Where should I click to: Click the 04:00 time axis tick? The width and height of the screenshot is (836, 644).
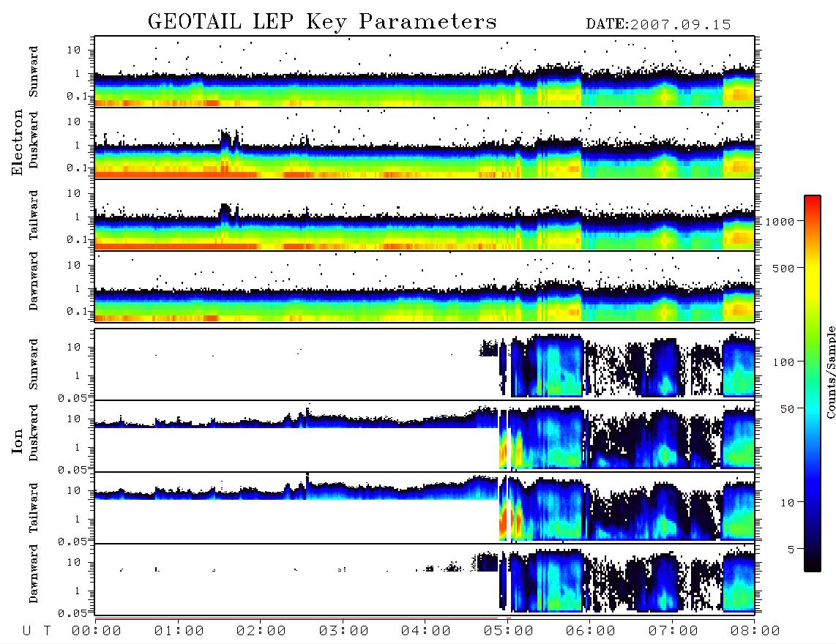tap(426, 632)
